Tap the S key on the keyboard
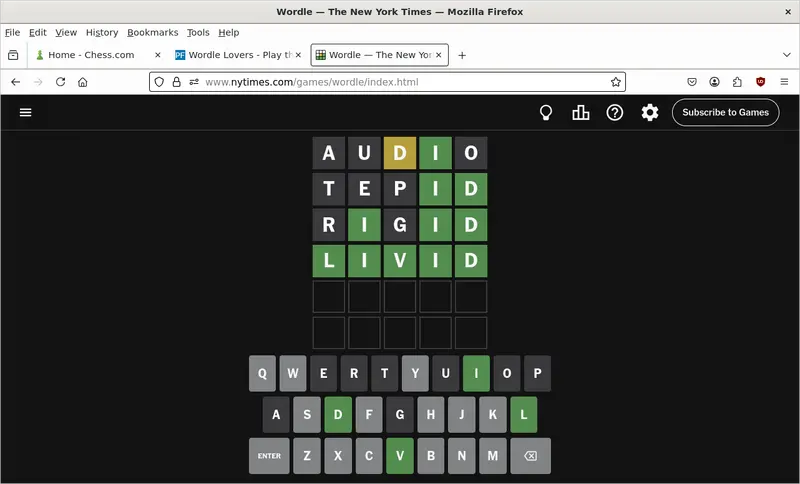 [307, 415]
